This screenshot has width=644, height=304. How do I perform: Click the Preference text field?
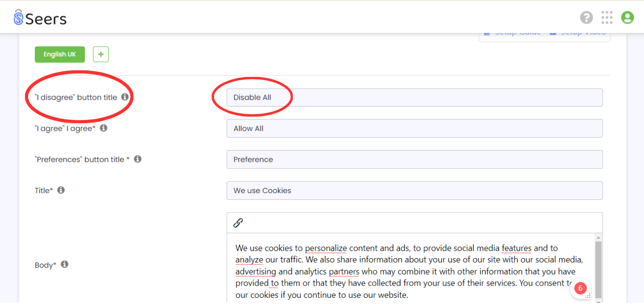414,160
